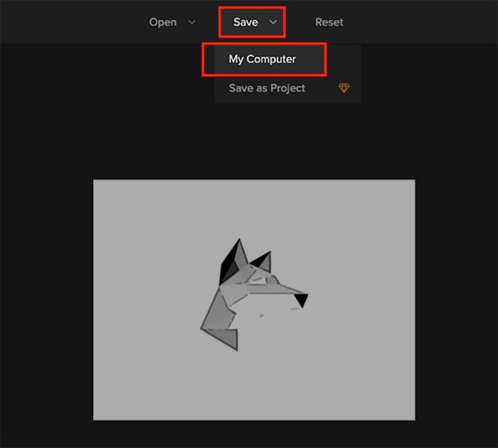The height and width of the screenshot is (448, 498).
Task: Collapse the Save dropdown chevron
Action: tap(273, 22)
